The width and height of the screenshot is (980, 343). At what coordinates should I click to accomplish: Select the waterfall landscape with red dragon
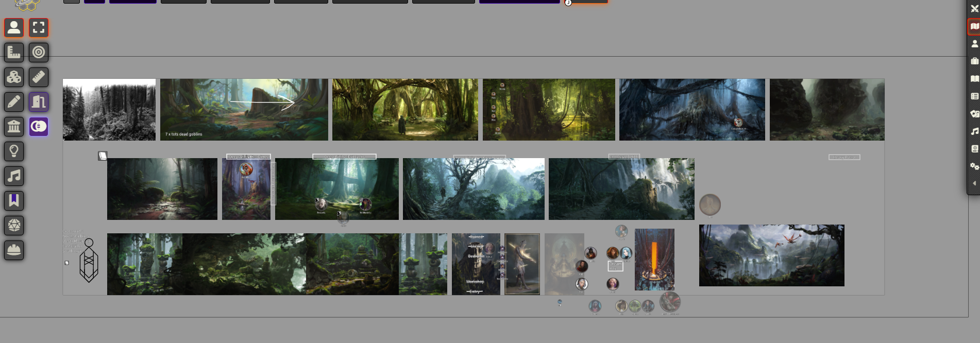(772, 255)
